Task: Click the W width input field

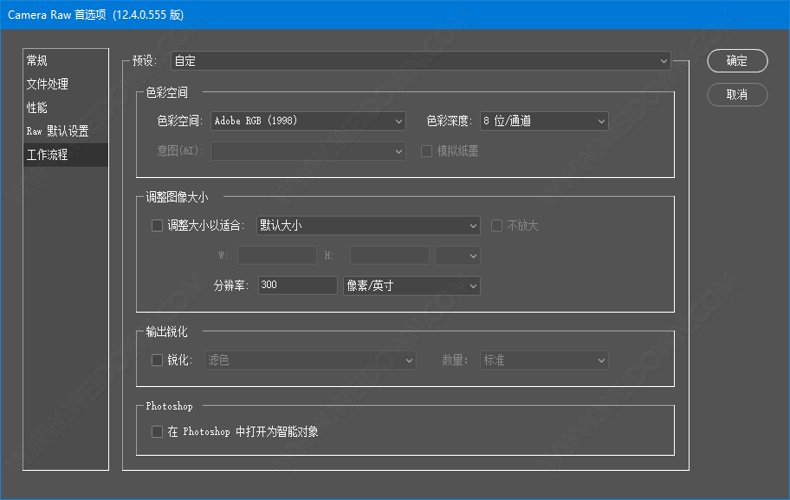Action: tap(277, 256)
